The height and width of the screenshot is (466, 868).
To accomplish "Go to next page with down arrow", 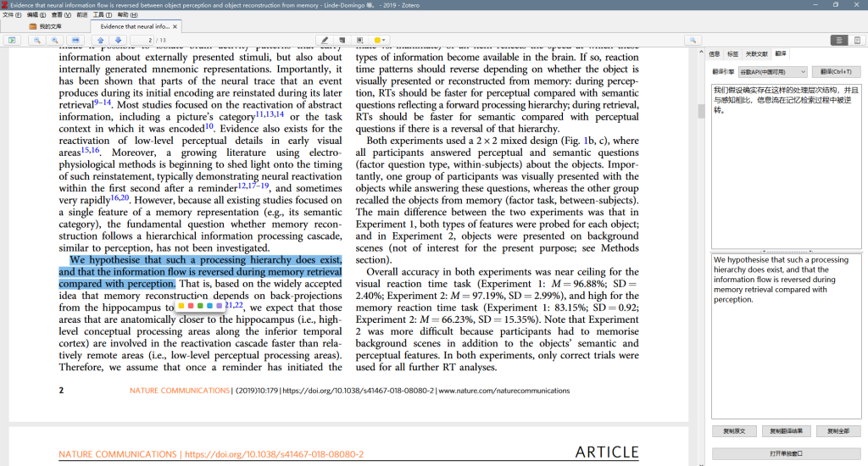I will [x=118, y=40].
